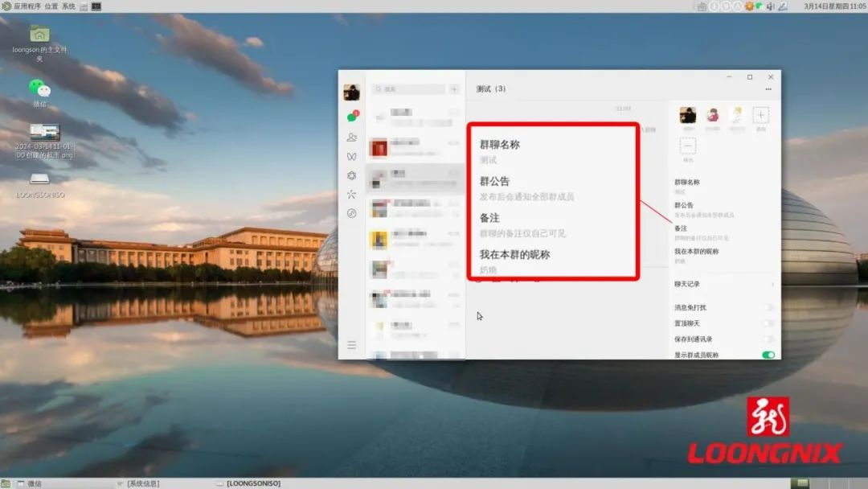Click the add member plus icon
Image resolution: width=868 pixels, height=489 pixels.
pyautogui.click(x=760, y=115)
